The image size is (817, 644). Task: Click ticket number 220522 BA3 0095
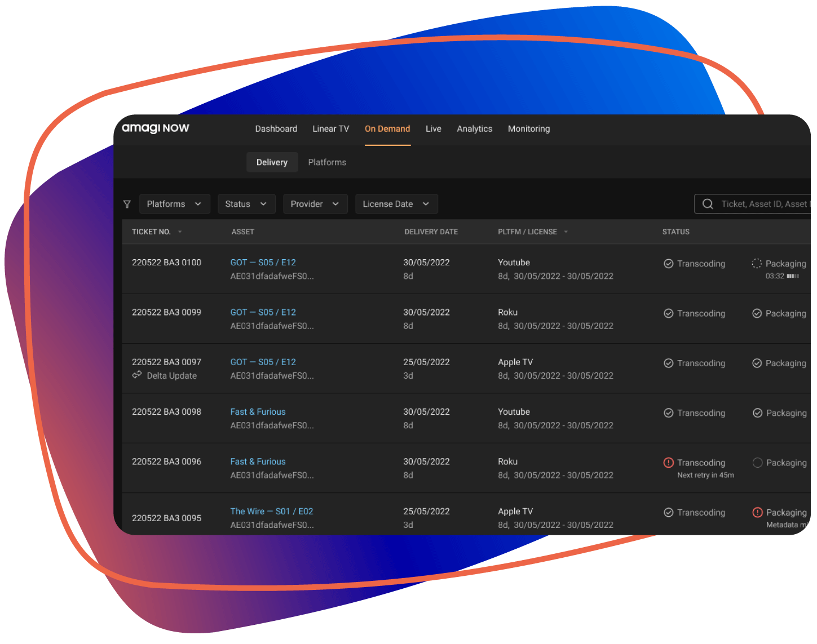166,518
